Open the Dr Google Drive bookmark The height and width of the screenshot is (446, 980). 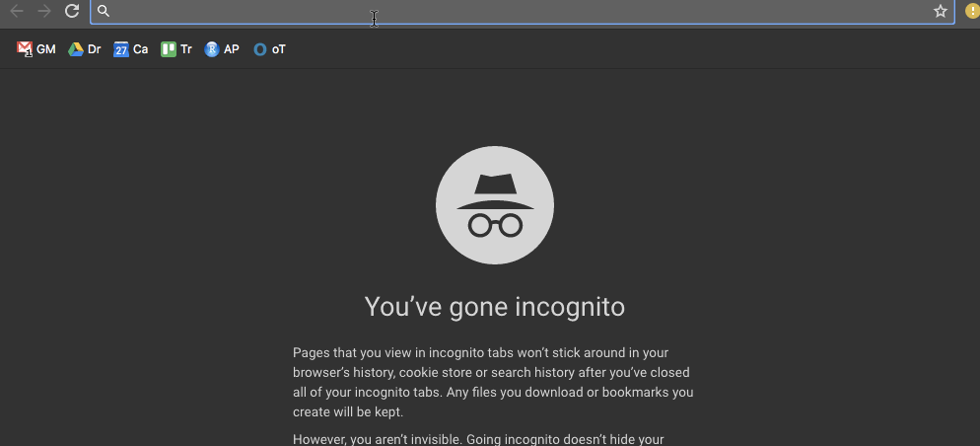tap(85, 49)
